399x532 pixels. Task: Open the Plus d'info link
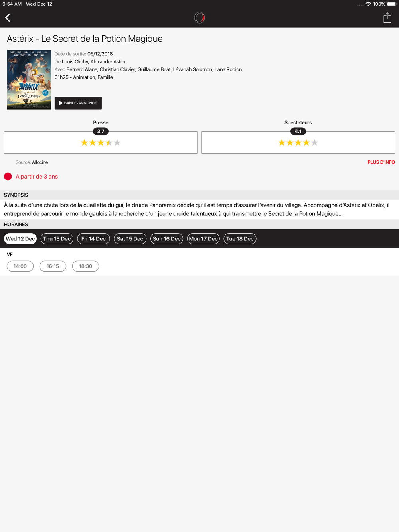(381, 162)
